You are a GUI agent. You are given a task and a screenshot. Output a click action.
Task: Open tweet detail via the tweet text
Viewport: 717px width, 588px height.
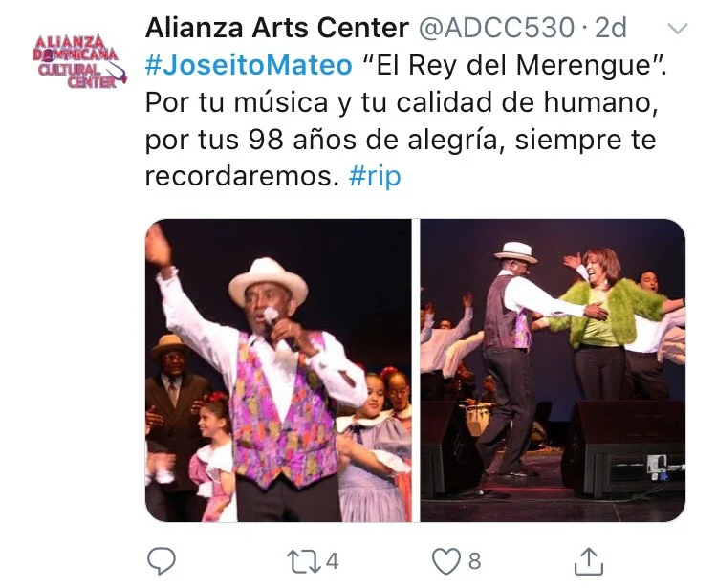pos(404,120)
